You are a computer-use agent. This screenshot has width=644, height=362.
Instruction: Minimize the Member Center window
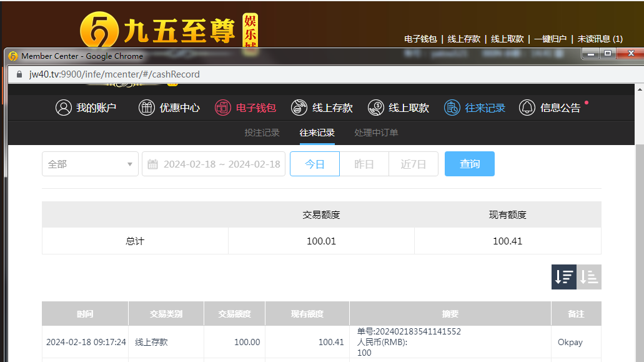point(591,53)
